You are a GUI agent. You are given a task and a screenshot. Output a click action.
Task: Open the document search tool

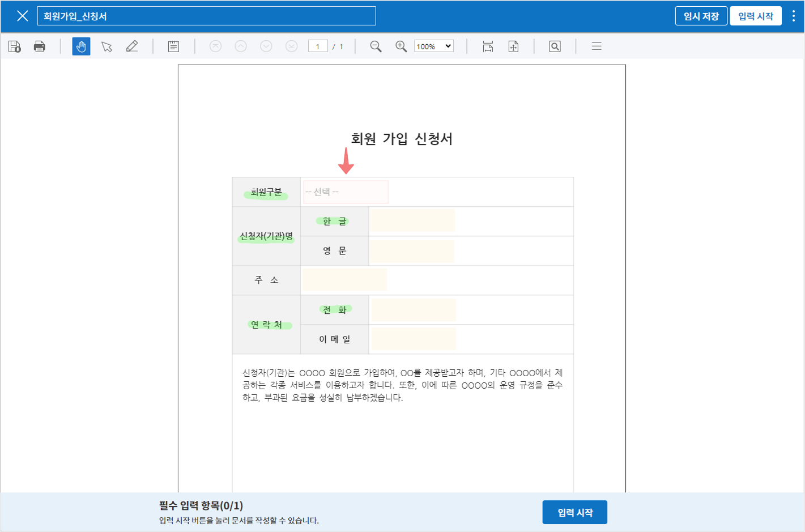pyautogui.click(x=555, y=46)
